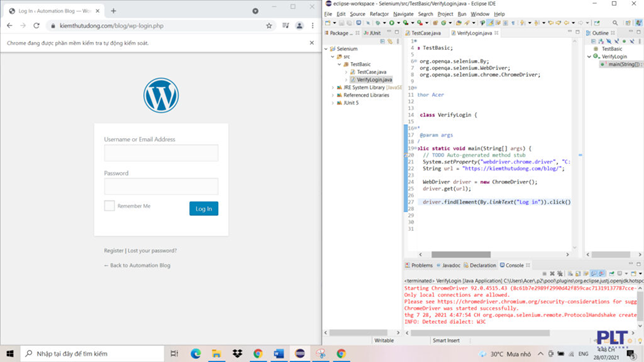
Task: Click the New file icon in Eclipse toolbar
Action: pyautogui.click(x=328, y=23)
